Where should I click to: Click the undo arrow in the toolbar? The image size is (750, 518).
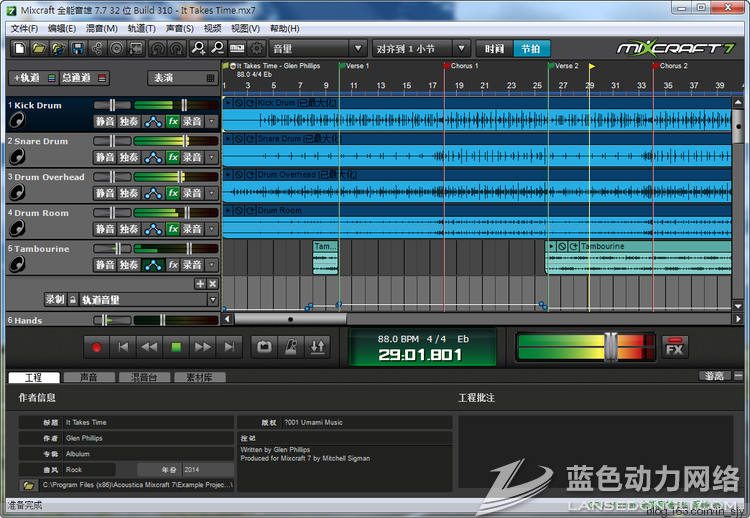coord(157,48)
